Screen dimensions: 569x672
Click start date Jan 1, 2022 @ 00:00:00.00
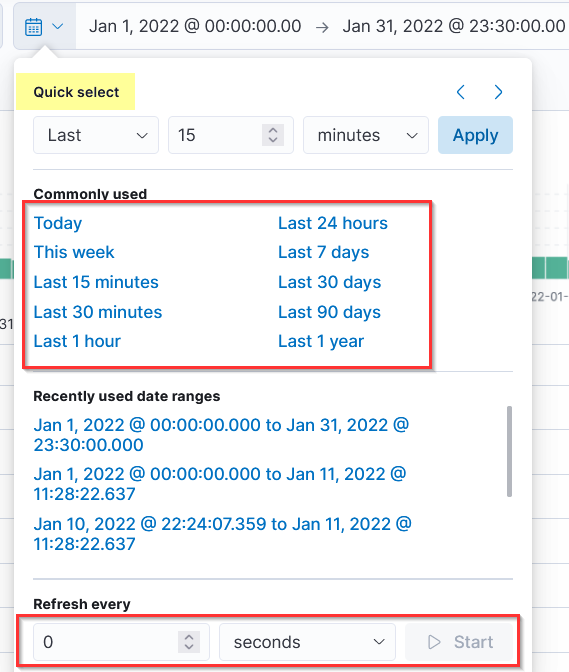click(x=195, y=27)
